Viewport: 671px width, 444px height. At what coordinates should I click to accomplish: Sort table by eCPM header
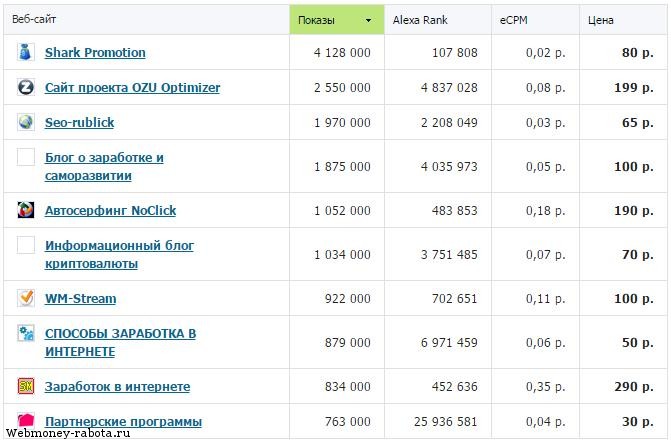[x=535, y=20]
